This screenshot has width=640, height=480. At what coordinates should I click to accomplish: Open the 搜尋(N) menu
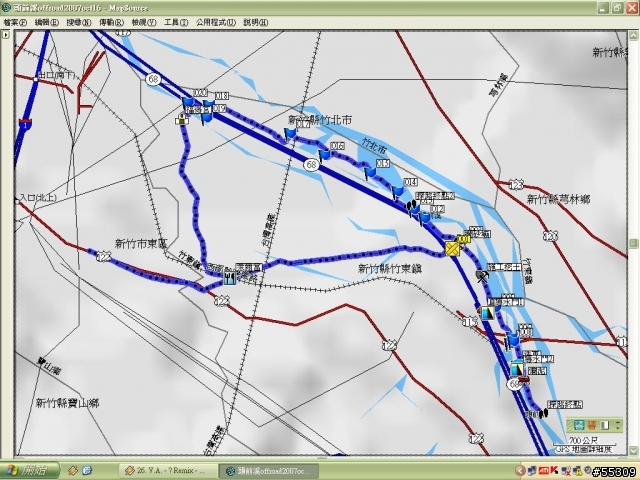[x=79, y=22]
